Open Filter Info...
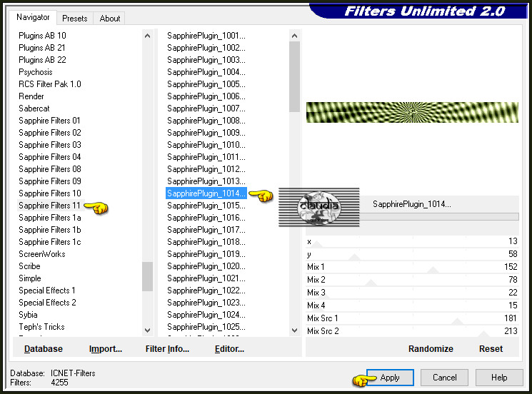 pyautogui.click(x=167, y=348)
